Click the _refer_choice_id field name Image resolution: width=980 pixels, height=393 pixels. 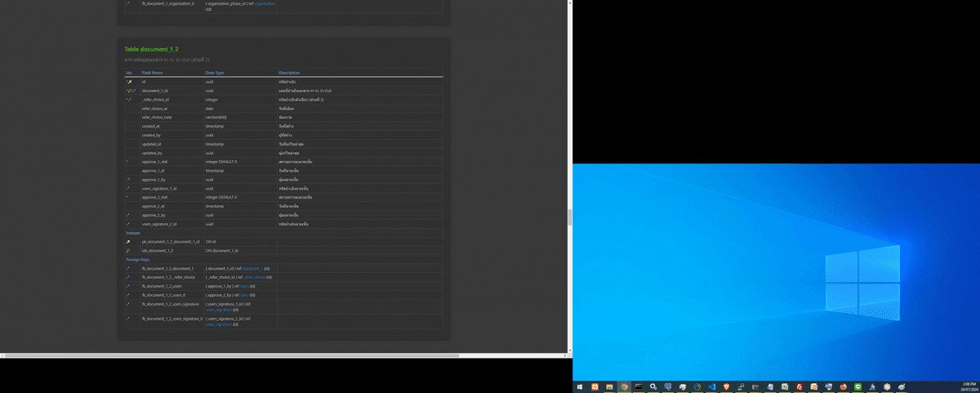pyautogui.click(x=155, y=100)
